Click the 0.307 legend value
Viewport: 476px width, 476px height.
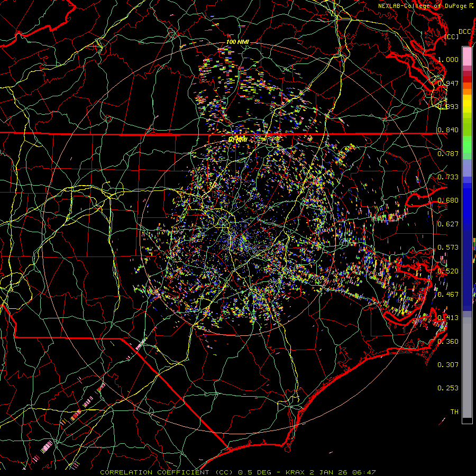448,365
